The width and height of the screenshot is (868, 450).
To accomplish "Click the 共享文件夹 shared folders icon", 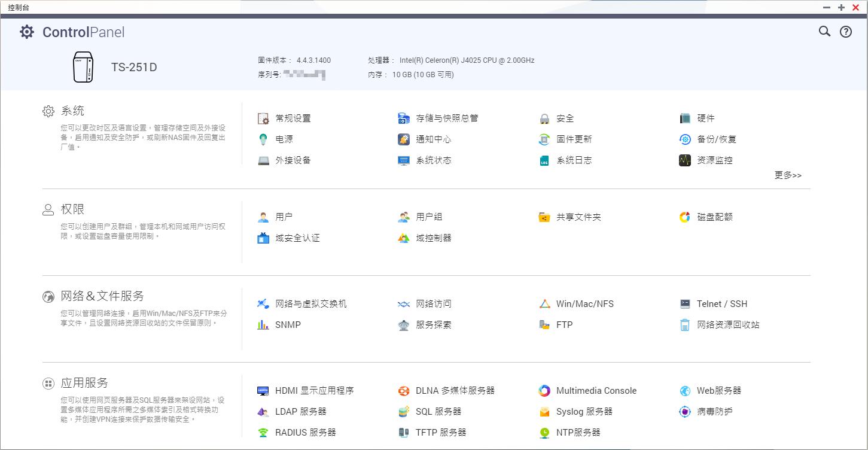I will (x=544, y=217).
